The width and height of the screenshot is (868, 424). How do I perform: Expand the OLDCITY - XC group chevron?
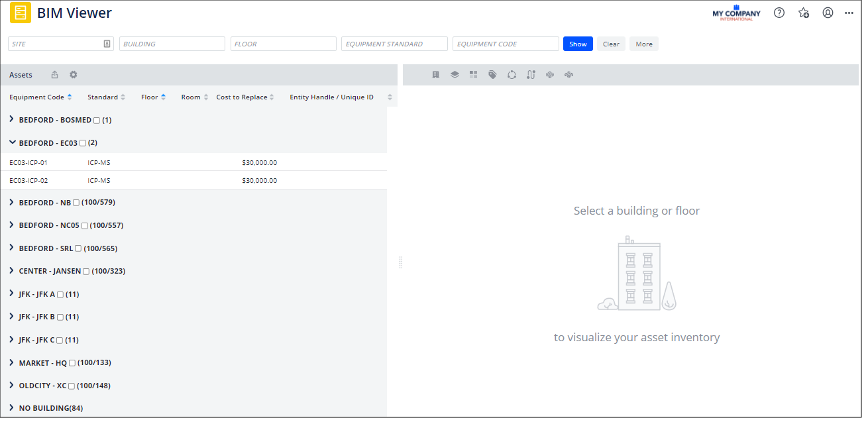12,385
